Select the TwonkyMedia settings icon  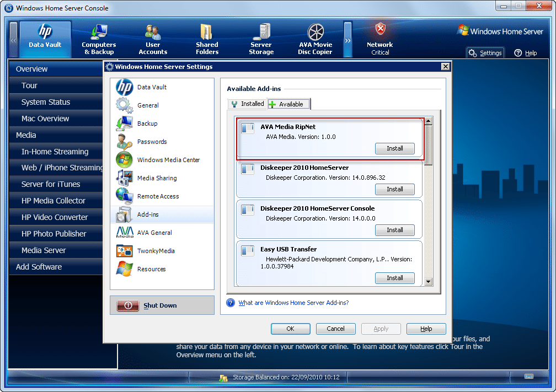click(156, 250)
